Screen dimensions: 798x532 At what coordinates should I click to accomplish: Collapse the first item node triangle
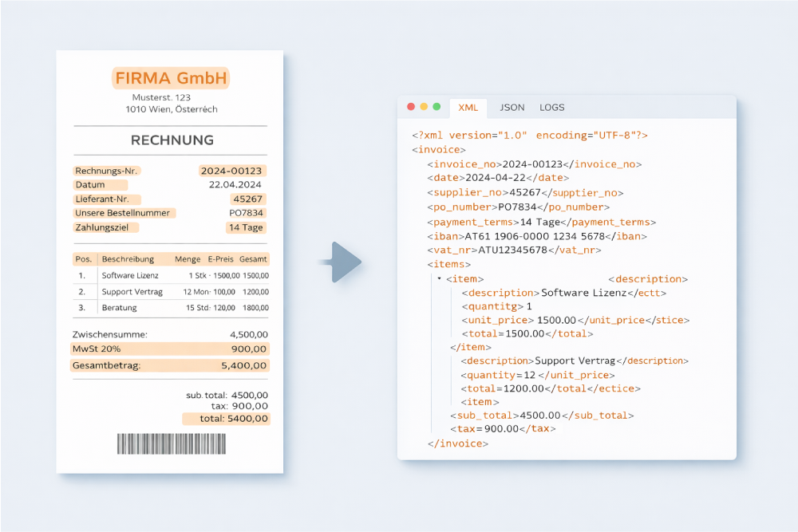440,278
